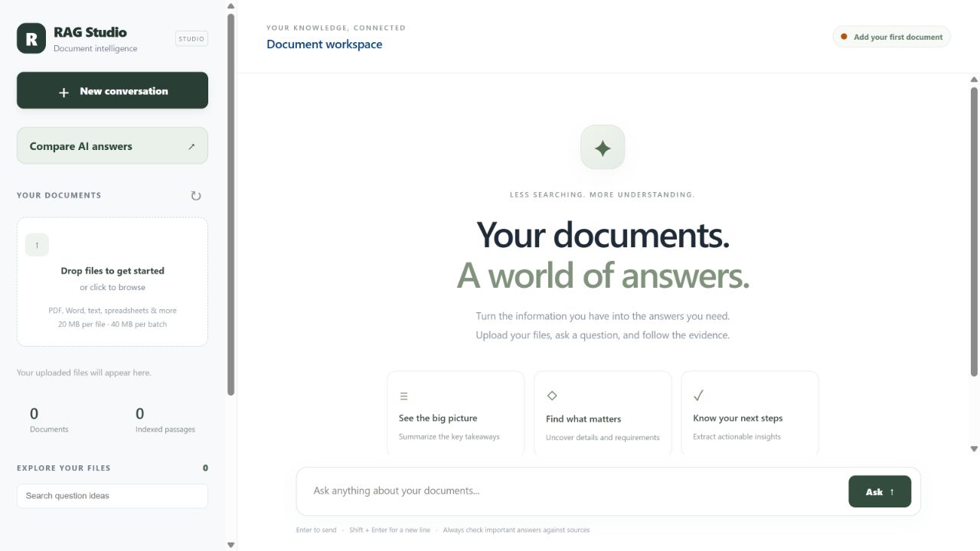Image resolution: width=980 pixels, height=551 pixels.
Task: Start a New conversation
Action: pyautogui.click(x=113, y=90)
